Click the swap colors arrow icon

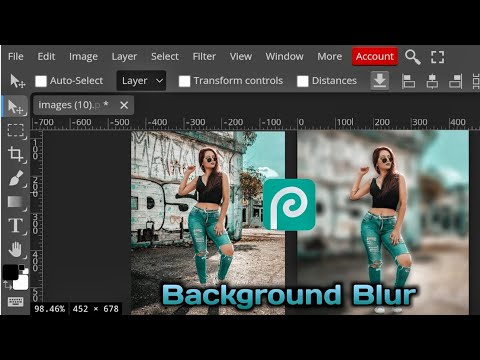pos(7,285)
